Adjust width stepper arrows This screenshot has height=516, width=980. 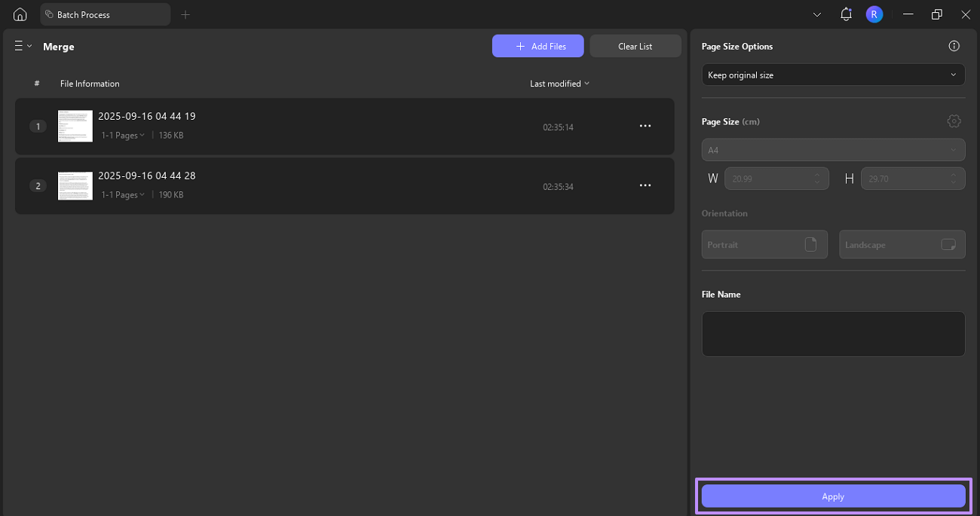point(818,179)
